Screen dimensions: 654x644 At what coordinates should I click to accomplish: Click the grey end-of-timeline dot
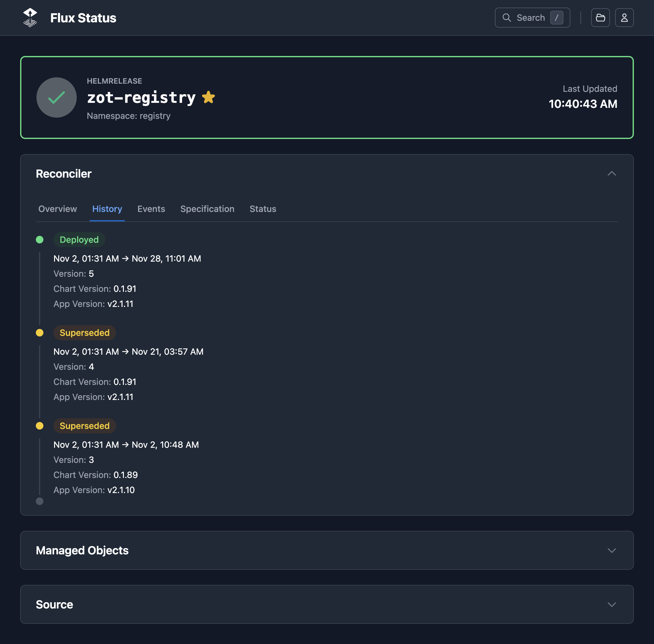(40, 501)
